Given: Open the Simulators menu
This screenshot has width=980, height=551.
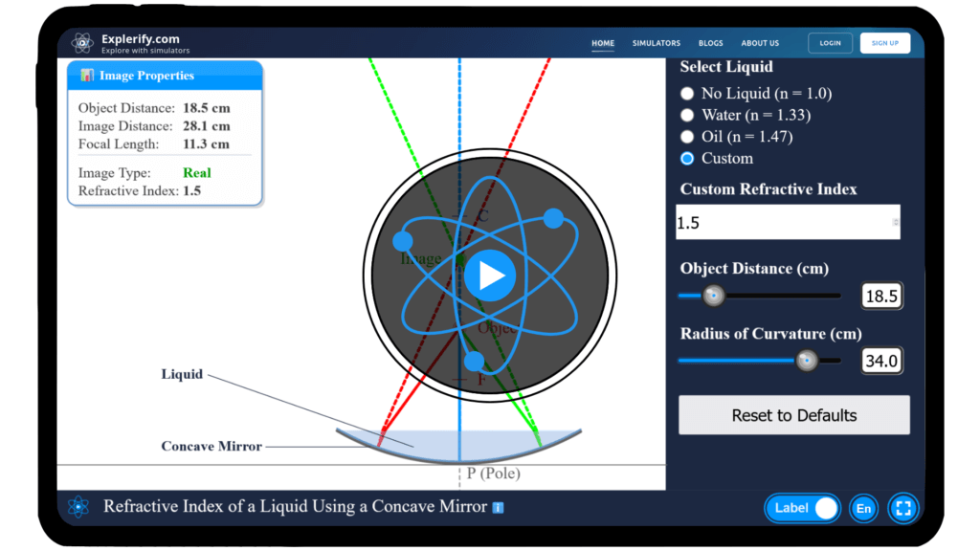Looking at the screenshot, I should pyautogui.click(x=657, y=43).
